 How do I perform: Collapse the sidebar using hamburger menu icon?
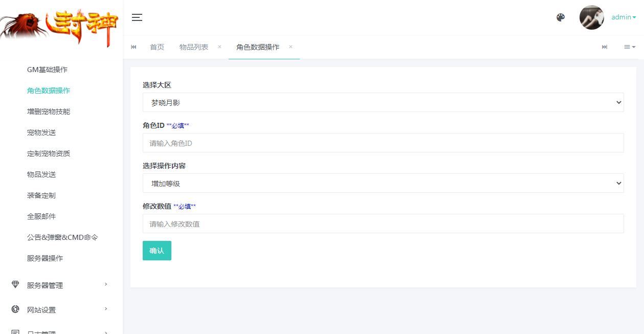tap(137, 17)
